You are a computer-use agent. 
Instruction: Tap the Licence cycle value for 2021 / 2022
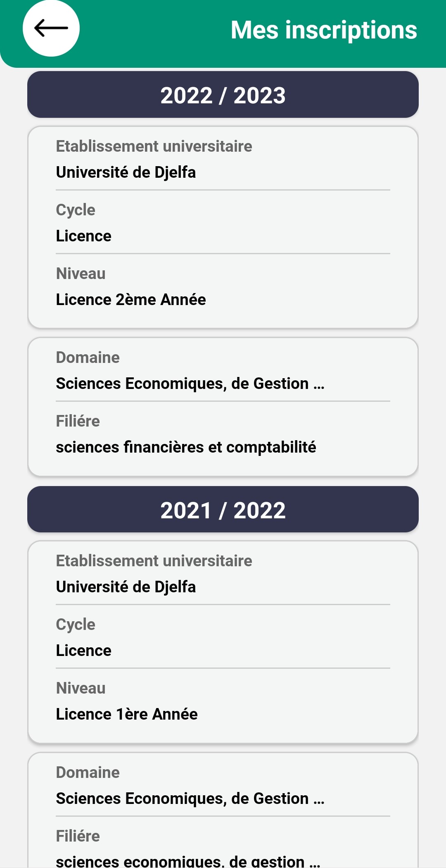[84, 651]
